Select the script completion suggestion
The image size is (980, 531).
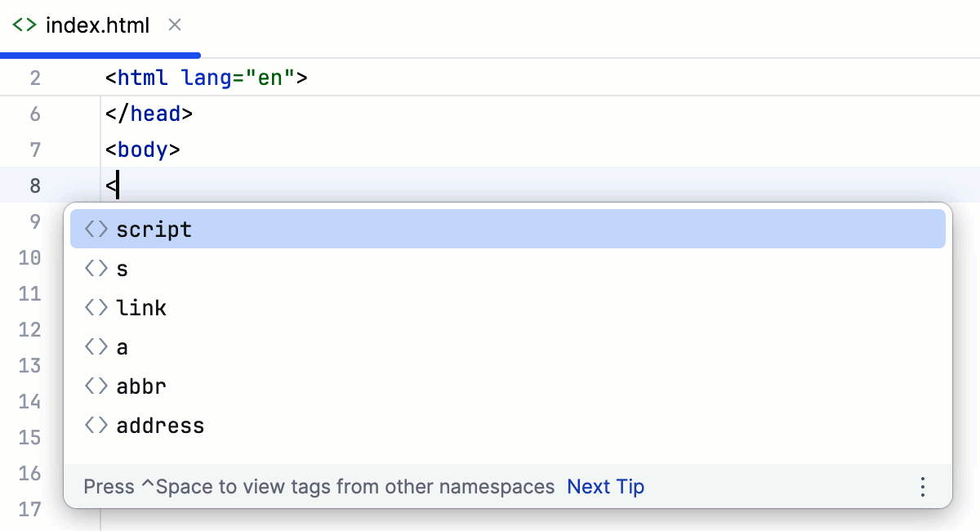tap(154, 229)
